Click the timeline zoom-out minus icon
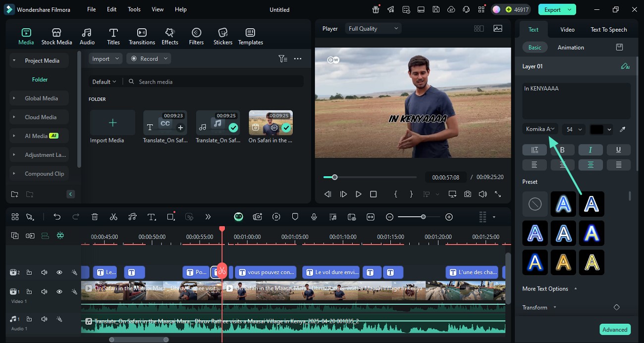The height and width of the screenshot is (343, 644). [390, 217]
